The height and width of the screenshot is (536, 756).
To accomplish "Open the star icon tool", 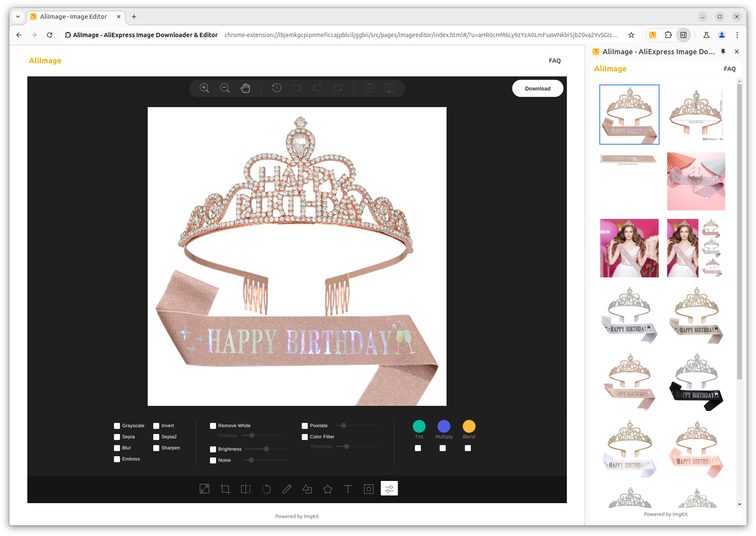I will pos(328,489).
